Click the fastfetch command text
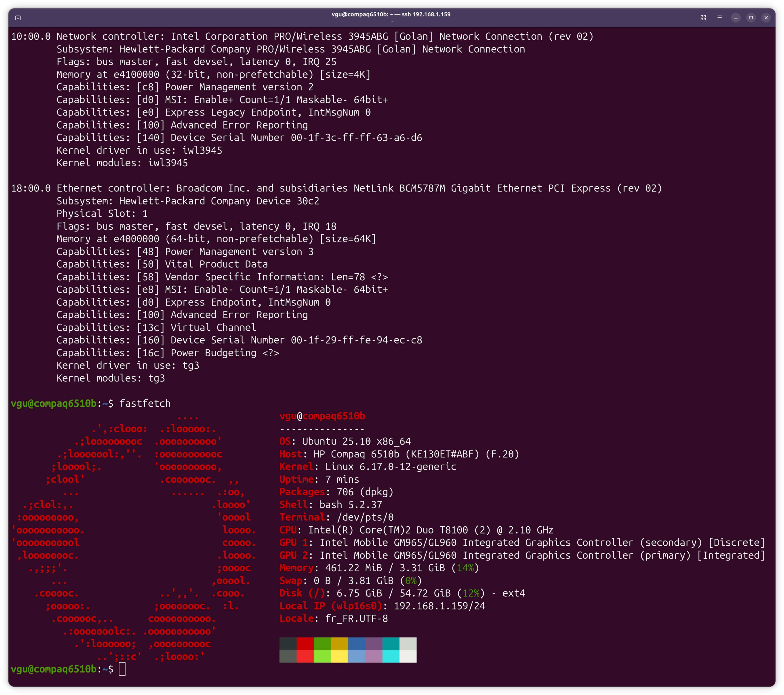Viewport: 784px width, 695px height. click(x=145, y=404)
